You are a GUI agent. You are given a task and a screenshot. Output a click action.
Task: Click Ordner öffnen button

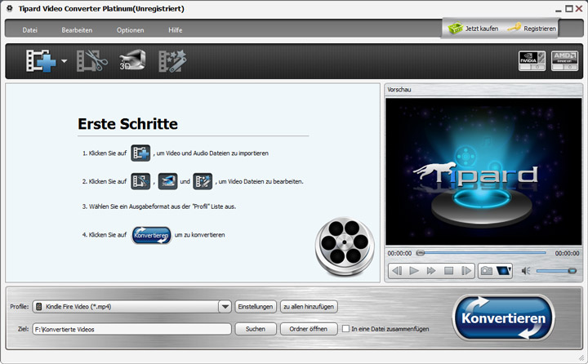[309, 329]
